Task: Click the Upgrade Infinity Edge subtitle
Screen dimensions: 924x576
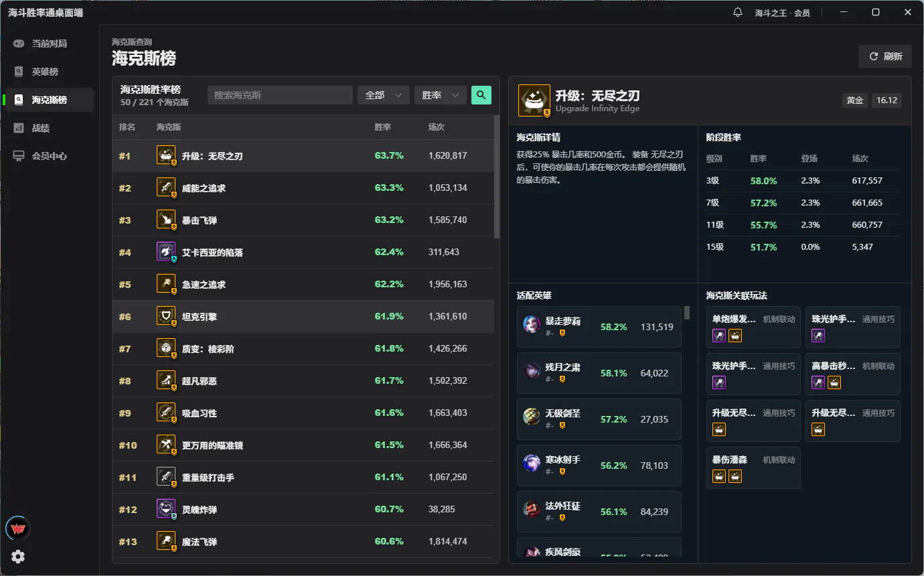Action: (x=597, y=109)
